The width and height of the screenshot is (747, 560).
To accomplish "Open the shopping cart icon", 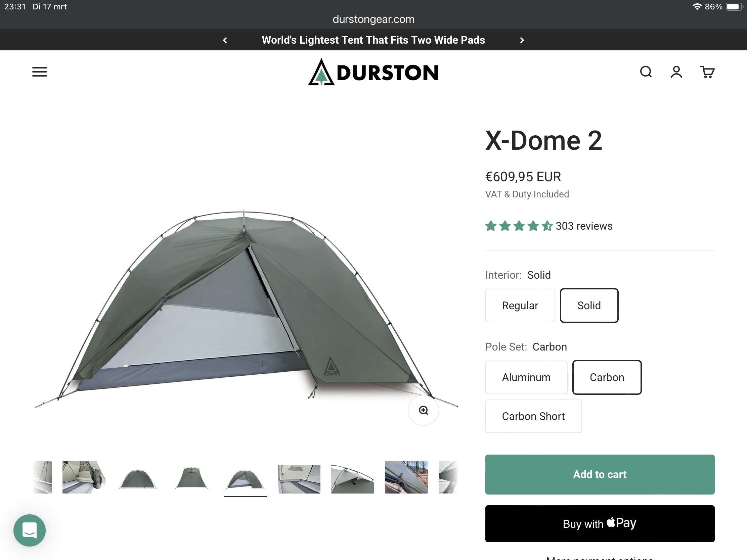I will [x=707, y=72].
